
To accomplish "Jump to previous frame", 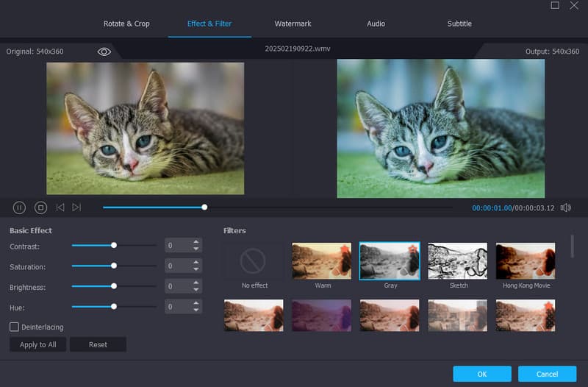I will click(60, 207).
